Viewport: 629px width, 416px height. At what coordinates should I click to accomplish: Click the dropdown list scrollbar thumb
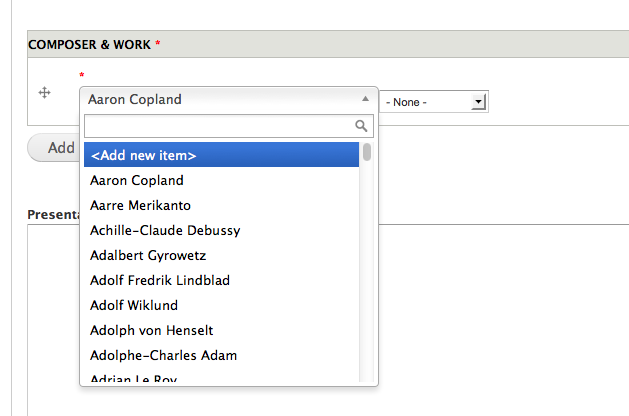367,152
